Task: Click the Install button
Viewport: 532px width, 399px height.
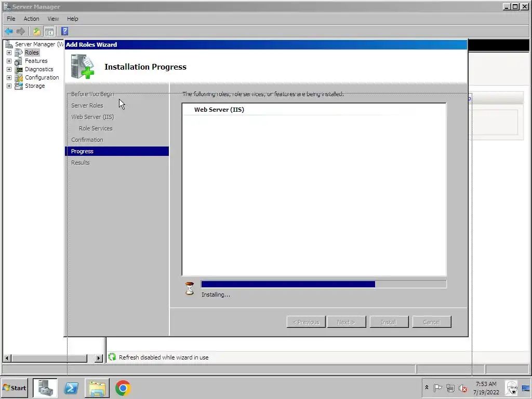Action: (389, 322)
